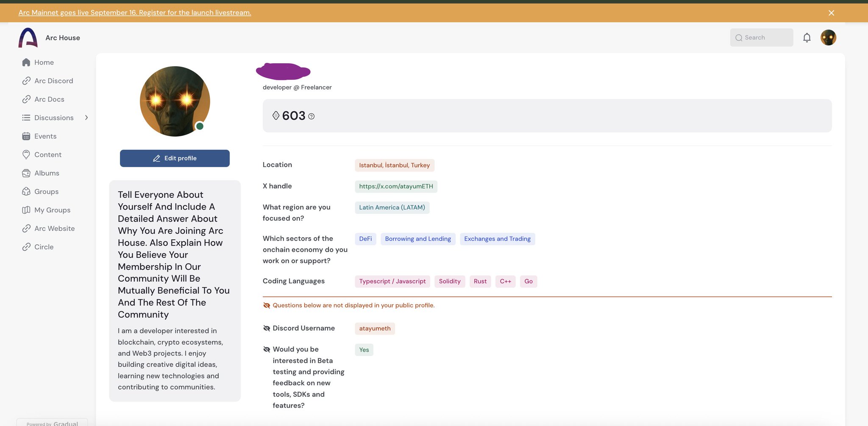Click the Content icon in sidebar

pyautogui.click(x=26, y=154)
